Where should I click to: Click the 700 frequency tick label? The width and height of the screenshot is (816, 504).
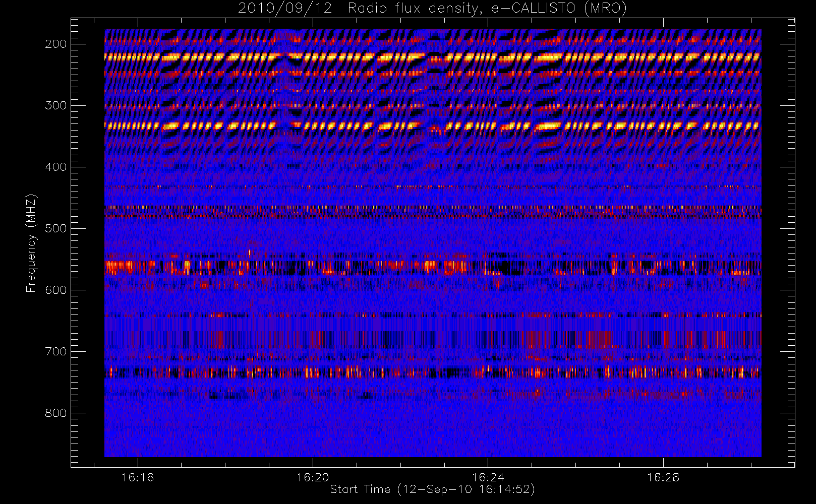[56, 351]
